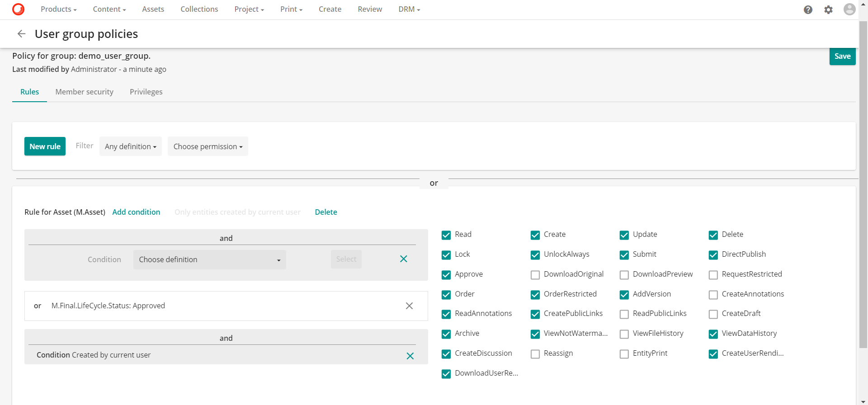Viewport: 868px width, 405px height.
Task: Enable the DownloadPreview permission
Action: 624,275
